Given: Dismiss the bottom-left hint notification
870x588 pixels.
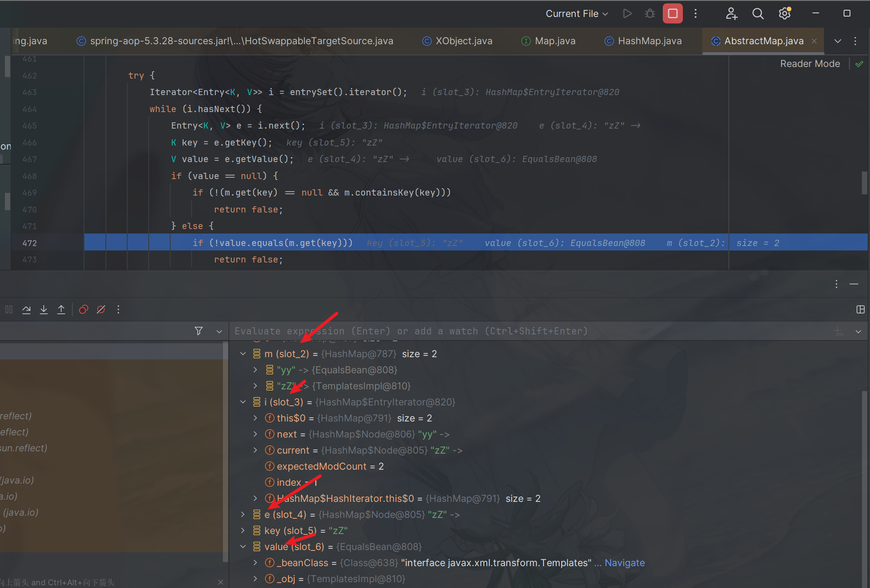Looking at the screenshot, I should pos(220,582).
